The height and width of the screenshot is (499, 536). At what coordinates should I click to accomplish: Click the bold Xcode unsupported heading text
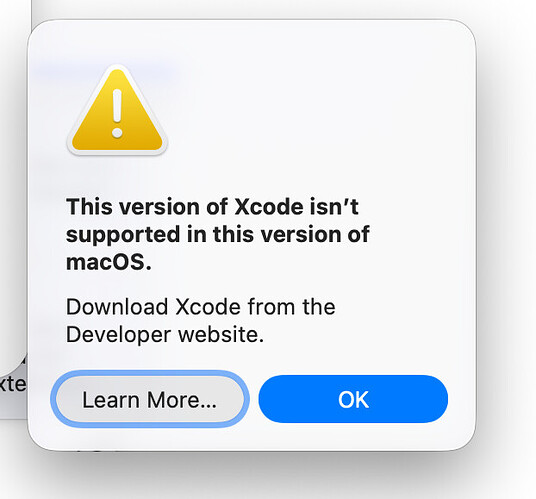tap(217, 234)
